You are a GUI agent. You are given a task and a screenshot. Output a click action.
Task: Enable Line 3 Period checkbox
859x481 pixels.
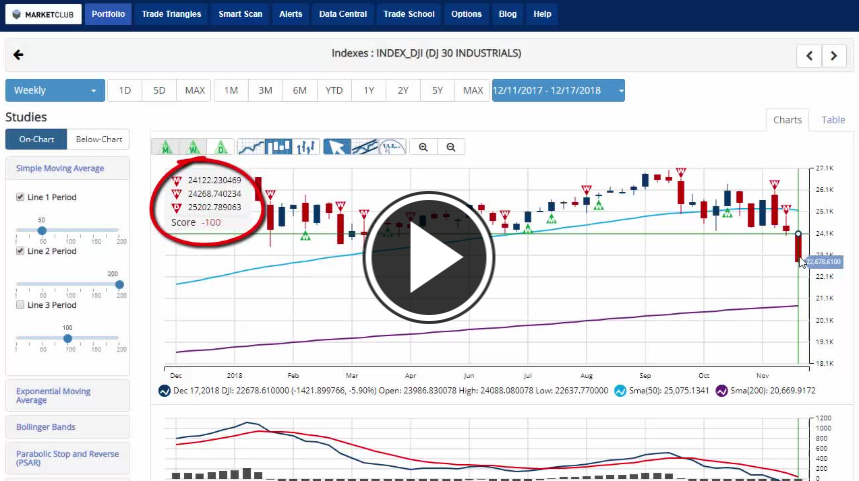tap(20, 305)
